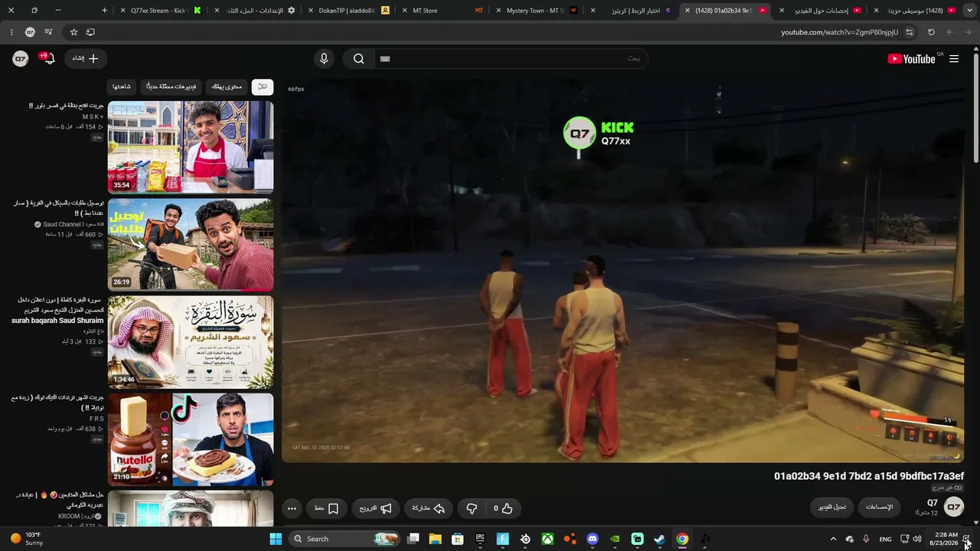Click the address bar URL

[x=839, y=32]
